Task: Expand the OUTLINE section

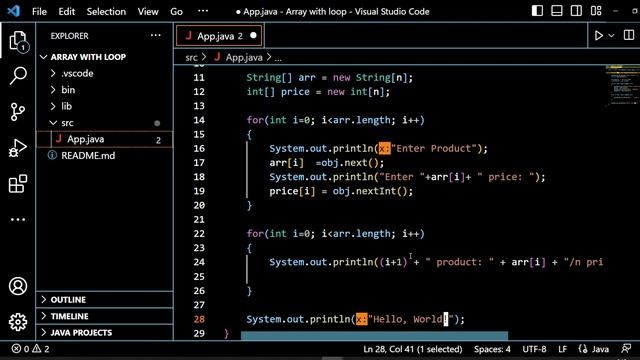Action: tap(104, 300)
